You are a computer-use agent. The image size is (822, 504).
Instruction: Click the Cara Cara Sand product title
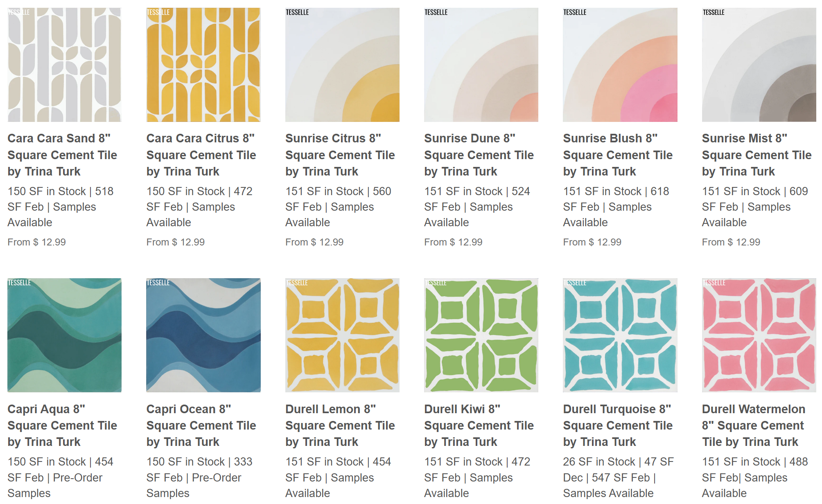pos(62,155)
